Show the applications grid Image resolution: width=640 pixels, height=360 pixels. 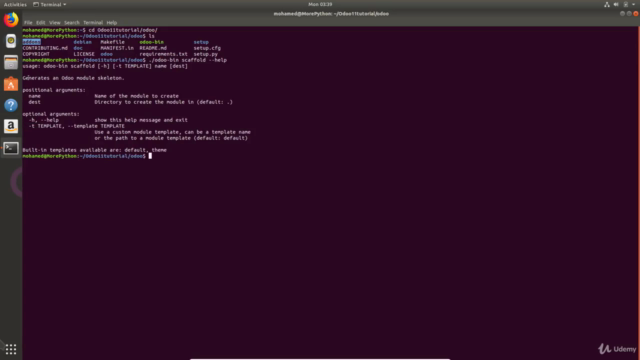point(11,349)
